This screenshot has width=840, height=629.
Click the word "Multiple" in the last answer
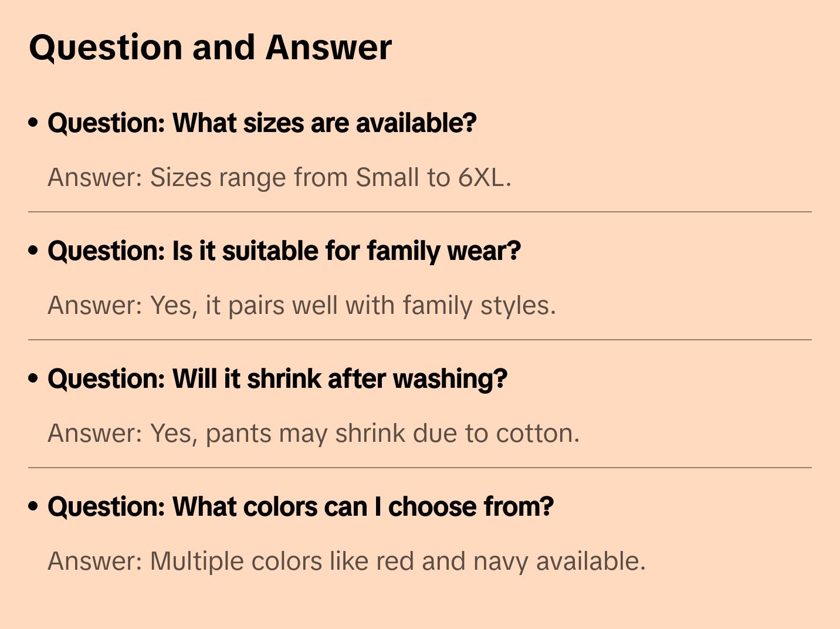click(197, 561)
